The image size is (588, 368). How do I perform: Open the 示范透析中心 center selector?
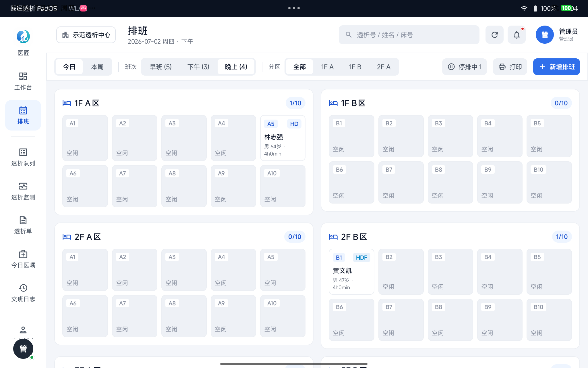pos(86,35)
